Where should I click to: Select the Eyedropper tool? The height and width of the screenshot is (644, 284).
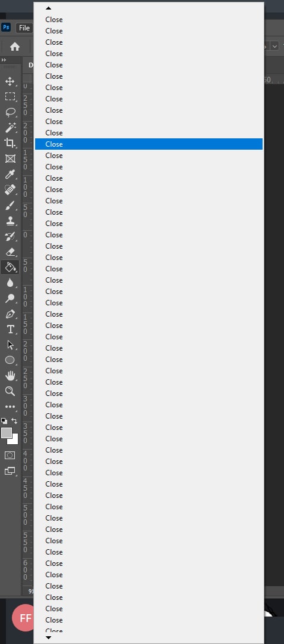(x=10, y=174)
